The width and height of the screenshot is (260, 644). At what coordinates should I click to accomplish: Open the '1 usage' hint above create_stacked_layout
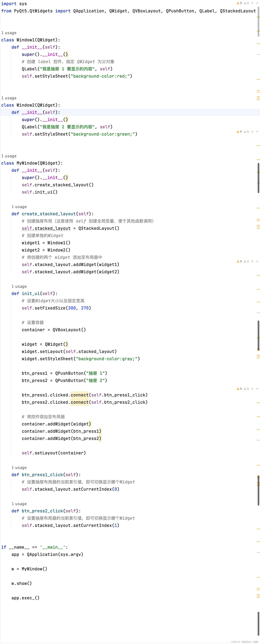(19, 207)
